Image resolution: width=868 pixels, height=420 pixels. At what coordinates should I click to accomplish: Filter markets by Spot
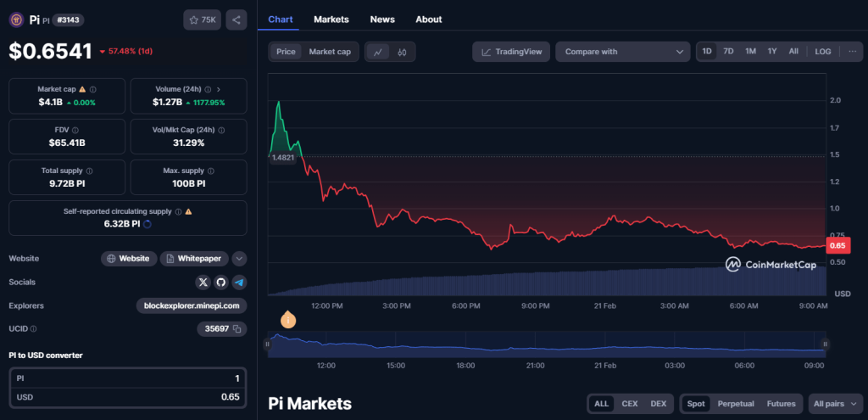point(696,404)
